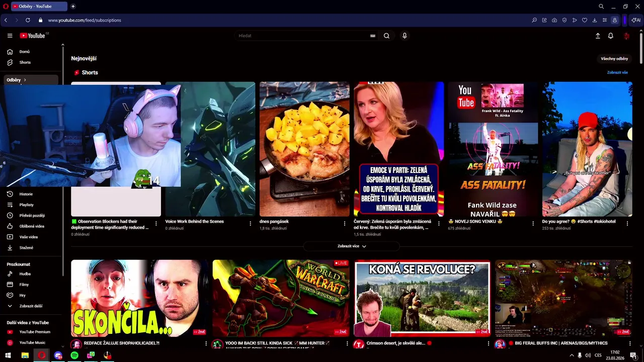The image size is (644, 362).
Task: Open Opera snapshot camera tool
Action: [x=554, y=20]
